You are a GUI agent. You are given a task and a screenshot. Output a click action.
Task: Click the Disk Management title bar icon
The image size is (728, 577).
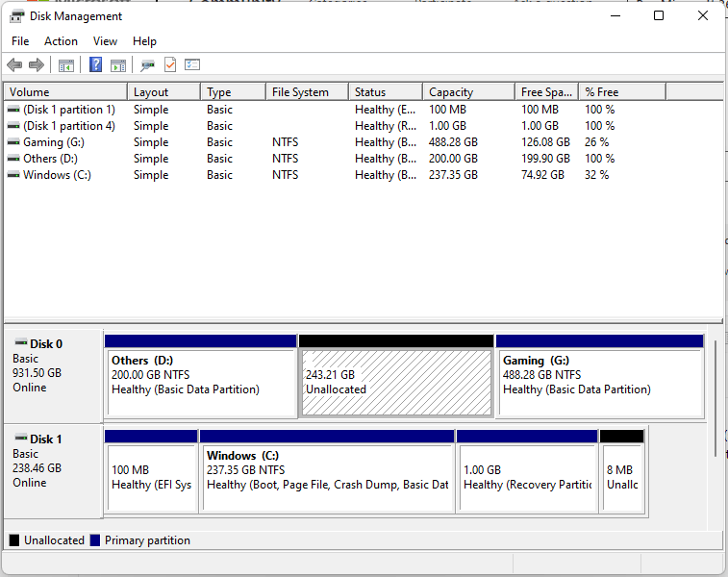[16, 16]
